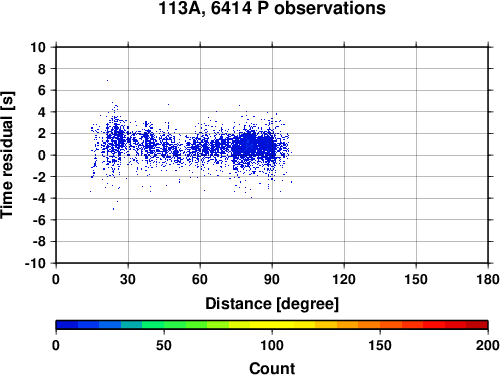Click the '50' tick label under the colorbar
Image resolution: width=500 pixels, height=375 pixels.
164,345
